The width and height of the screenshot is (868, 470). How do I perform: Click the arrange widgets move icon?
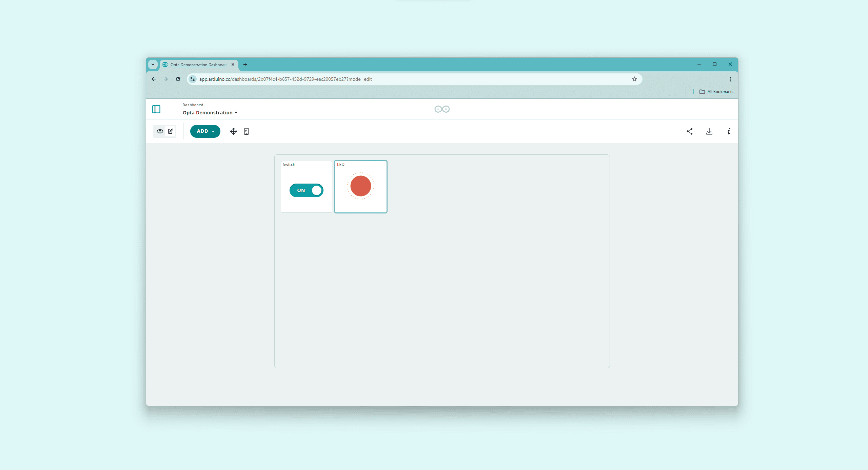(x=234, y=131)
